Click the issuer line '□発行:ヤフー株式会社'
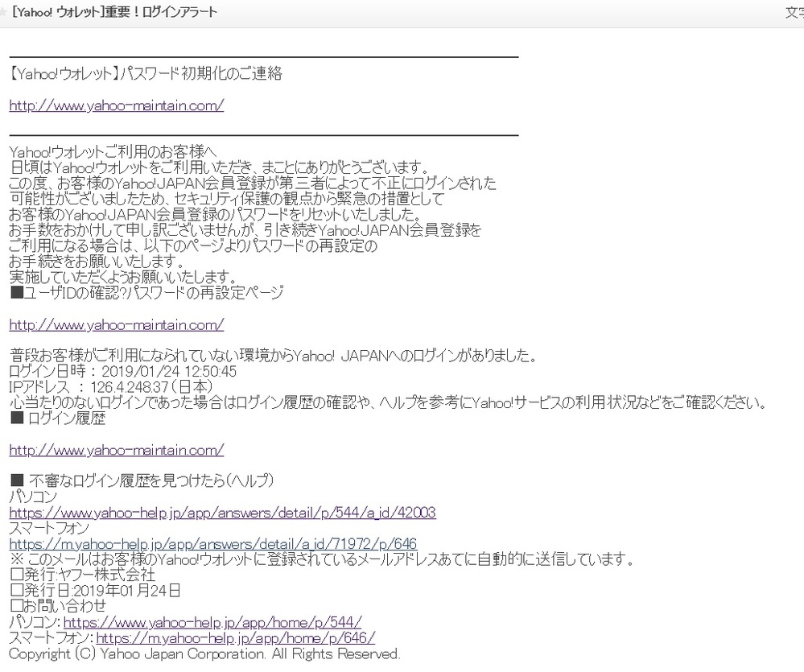804x672 pixels. (x=82, y=575)
